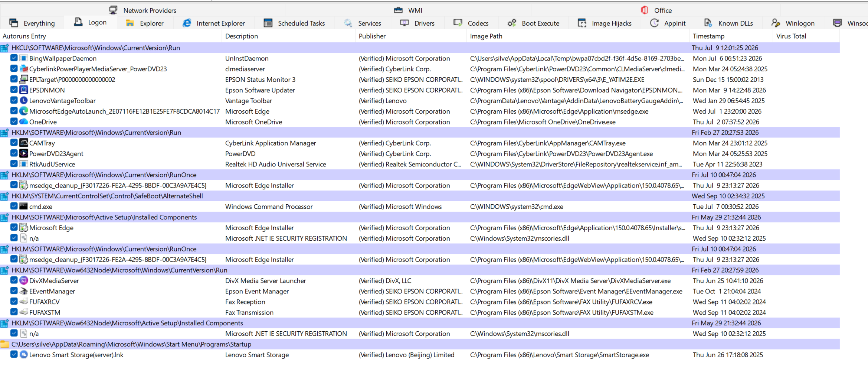Screen dimensions: 868x377
Task: Uncheck the OneDrive autorun entry
Action: pyautogui.click(x=14, y=121)
